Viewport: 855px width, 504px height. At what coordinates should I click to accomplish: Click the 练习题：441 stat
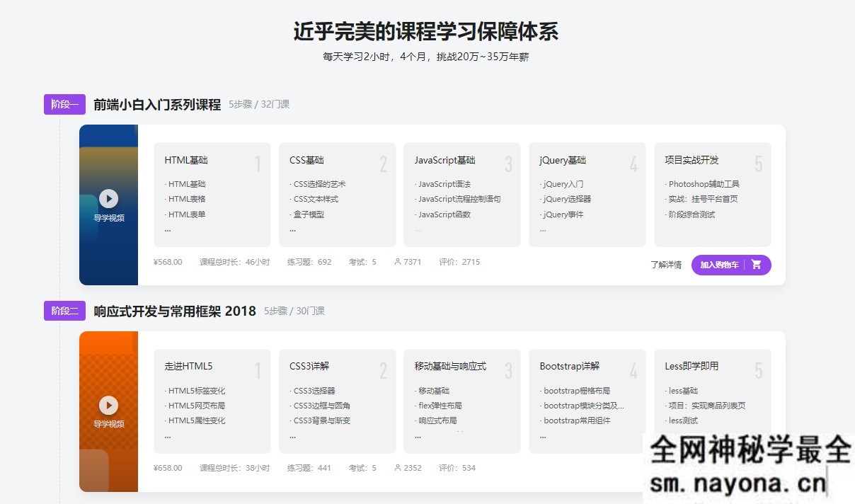point(309,468)
